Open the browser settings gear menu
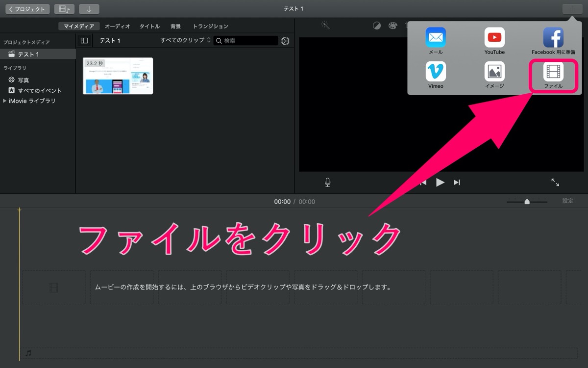The width and height of the screenshot is (588, 368). [285, 41]
